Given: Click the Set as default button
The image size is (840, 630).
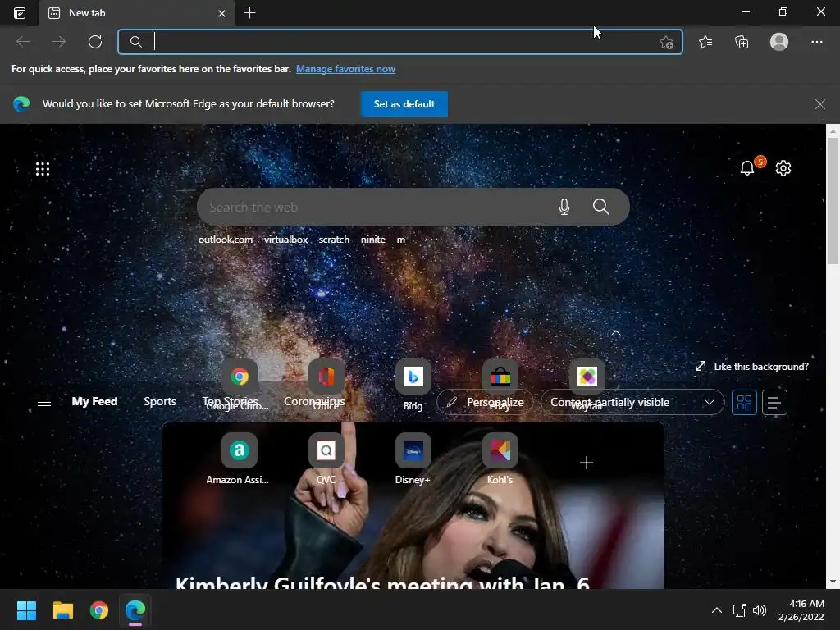Looking at the screenshot, I should click(x=404, y=104).
